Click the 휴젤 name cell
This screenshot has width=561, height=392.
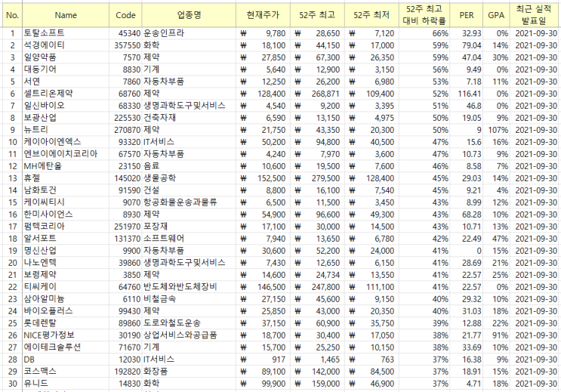[66, 178]
